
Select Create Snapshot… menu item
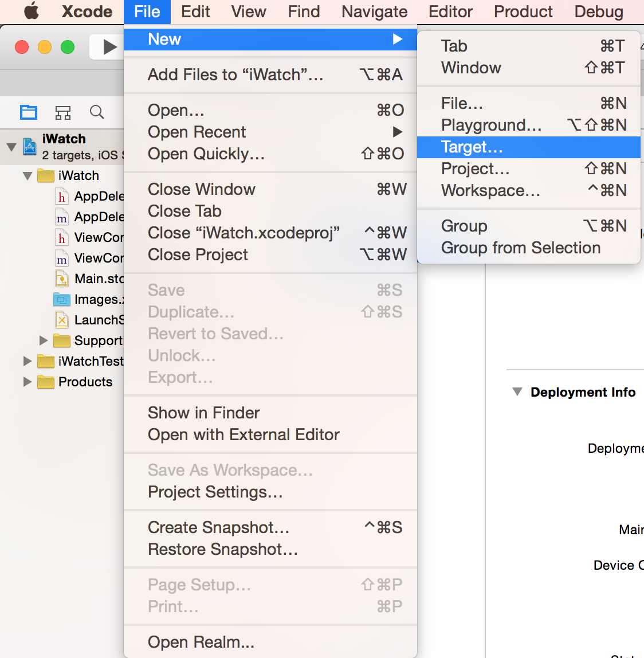[270, 527]
